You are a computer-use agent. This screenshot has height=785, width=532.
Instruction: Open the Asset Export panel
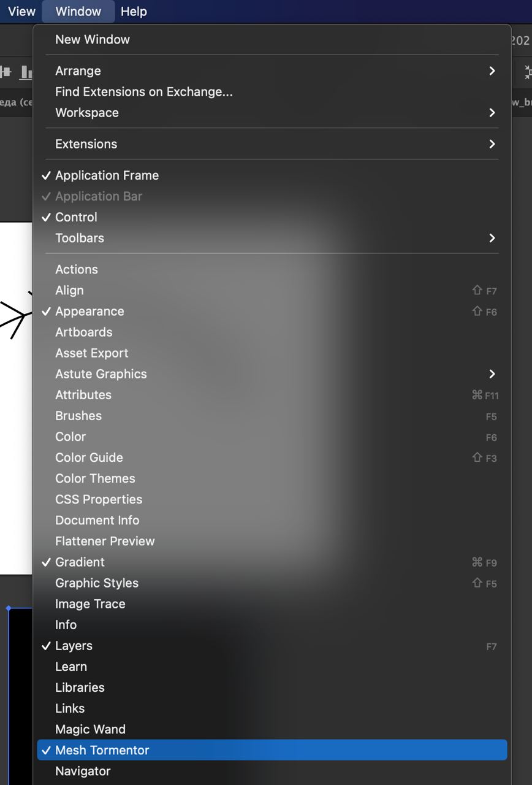coord(272,353)
